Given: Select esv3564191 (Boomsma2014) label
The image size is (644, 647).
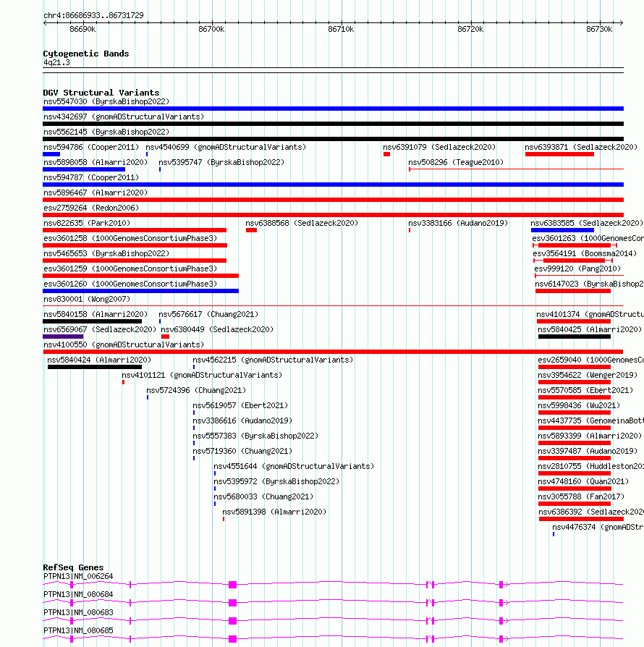Looking at the screenshot, I should 585,254.
